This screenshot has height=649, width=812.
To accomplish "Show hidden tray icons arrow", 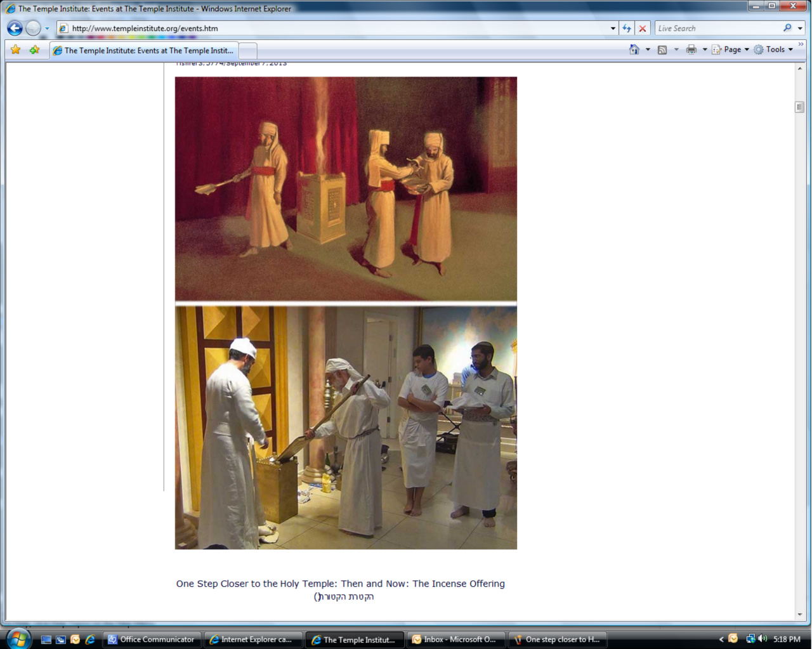I will coord(721,639).
